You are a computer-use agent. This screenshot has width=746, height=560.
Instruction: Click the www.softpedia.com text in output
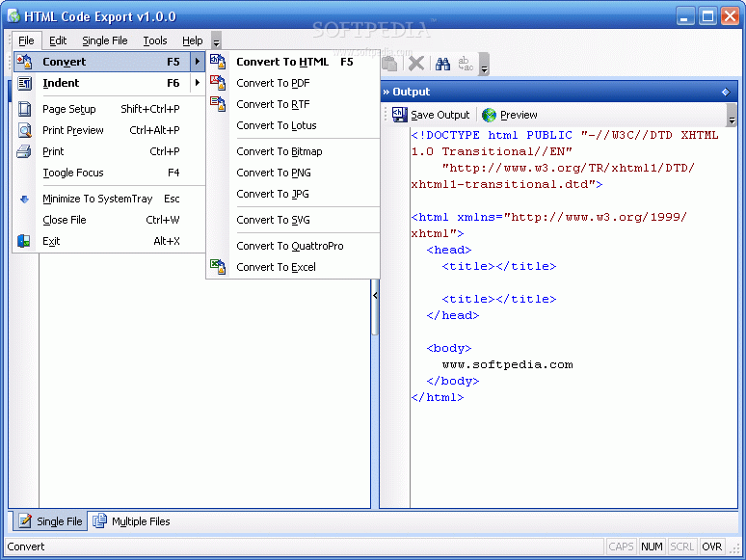[507, 365]
